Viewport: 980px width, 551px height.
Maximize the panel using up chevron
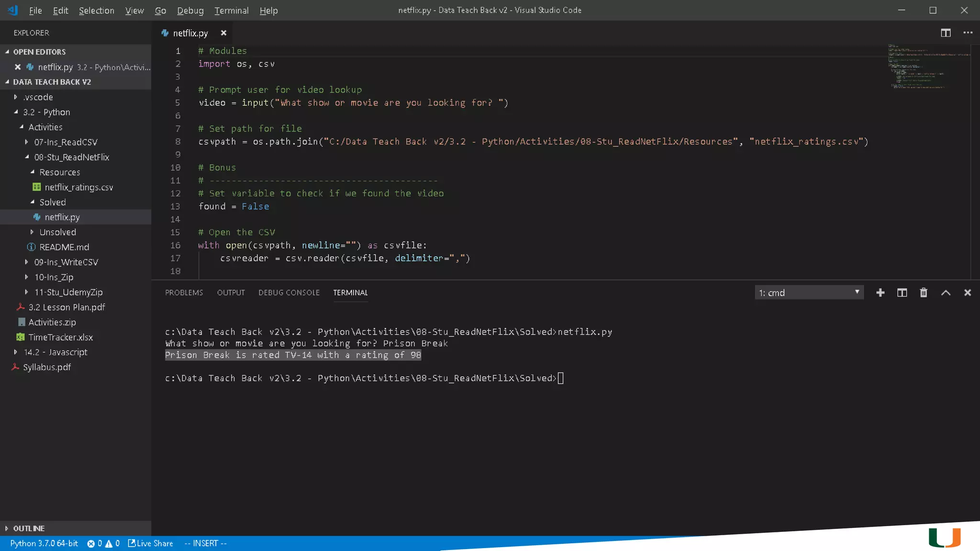(x=946, y=293)
